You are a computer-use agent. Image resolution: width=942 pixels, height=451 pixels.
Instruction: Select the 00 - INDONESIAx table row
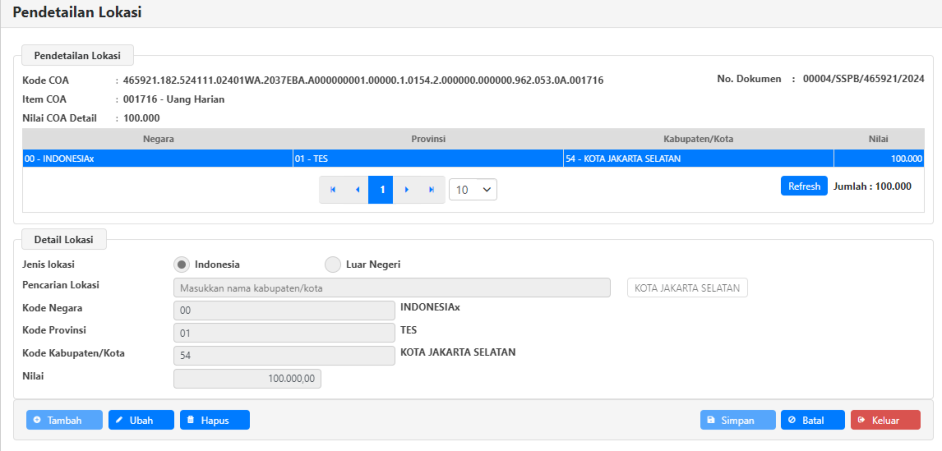tap(157, 158)
